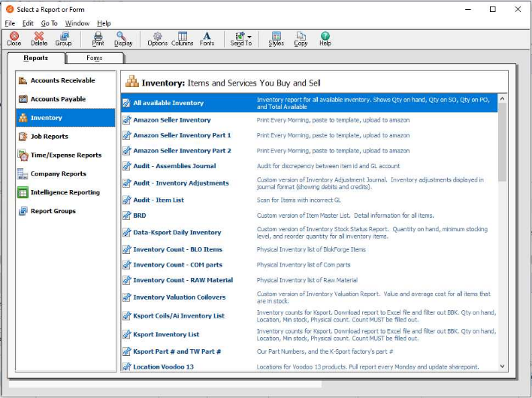532x398 pixels.
Task: Select Inventory Count - RAW Material report
Action: pyautogui.click(x=310, y=280)
